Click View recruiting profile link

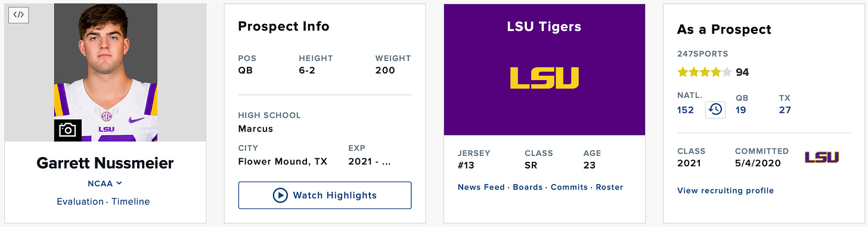pyautogui.click(x=726, y=191)
